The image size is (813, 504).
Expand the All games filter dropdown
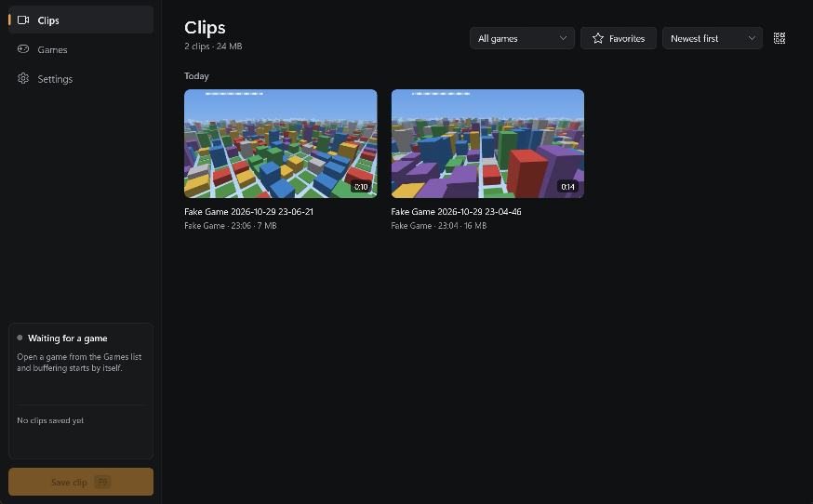click(x=522, y=38)
